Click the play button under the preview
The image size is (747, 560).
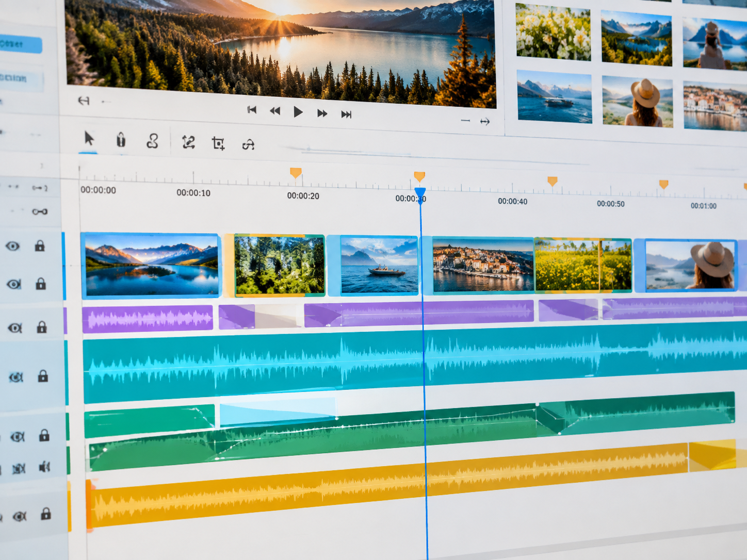[x=298, y=112]
